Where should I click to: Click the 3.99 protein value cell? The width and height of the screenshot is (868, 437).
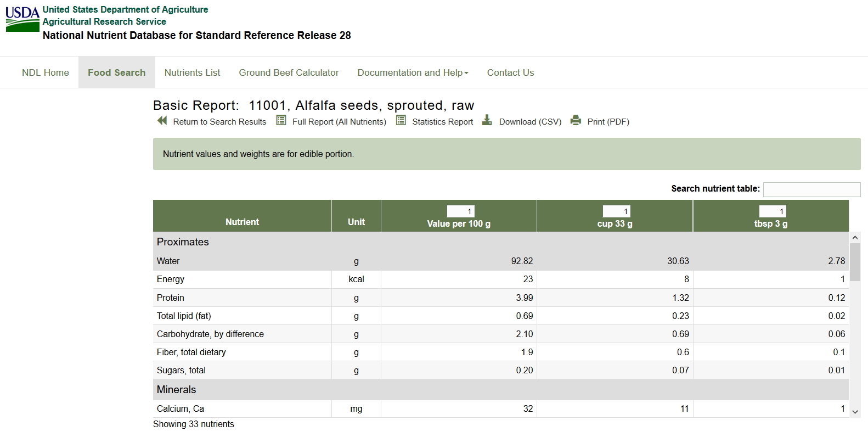point(459,298)
